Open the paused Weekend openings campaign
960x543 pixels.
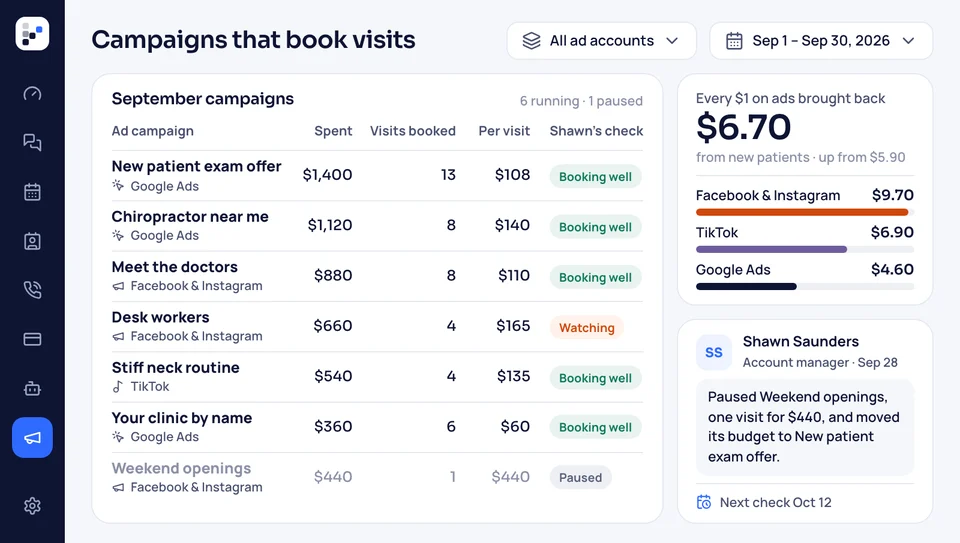pyautogui.click(x=181, y=468)
